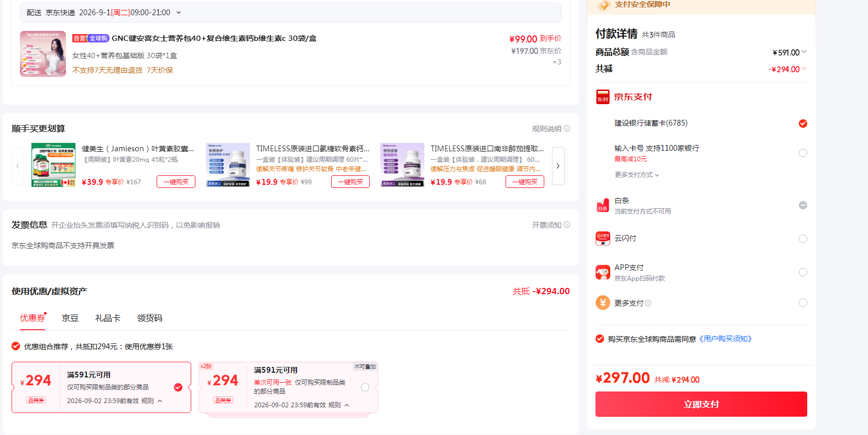Switch to 领货码 tab
868x435 pixels.
pos(150,318)
